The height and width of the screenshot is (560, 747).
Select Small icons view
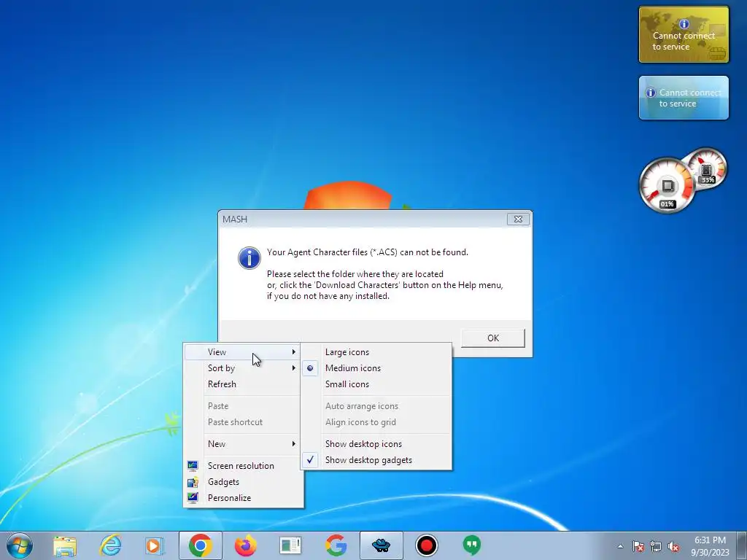(x=376, y=384)
